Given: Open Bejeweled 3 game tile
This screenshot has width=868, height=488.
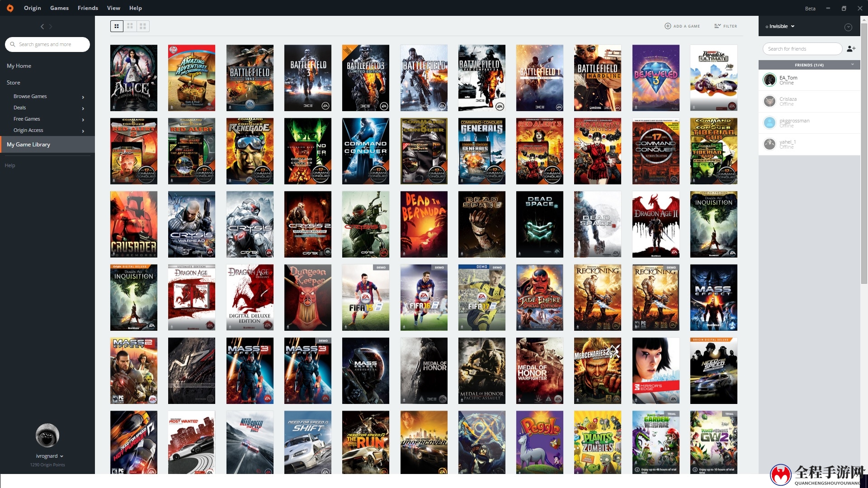Looking at the screenshot, I should point(656,78).
